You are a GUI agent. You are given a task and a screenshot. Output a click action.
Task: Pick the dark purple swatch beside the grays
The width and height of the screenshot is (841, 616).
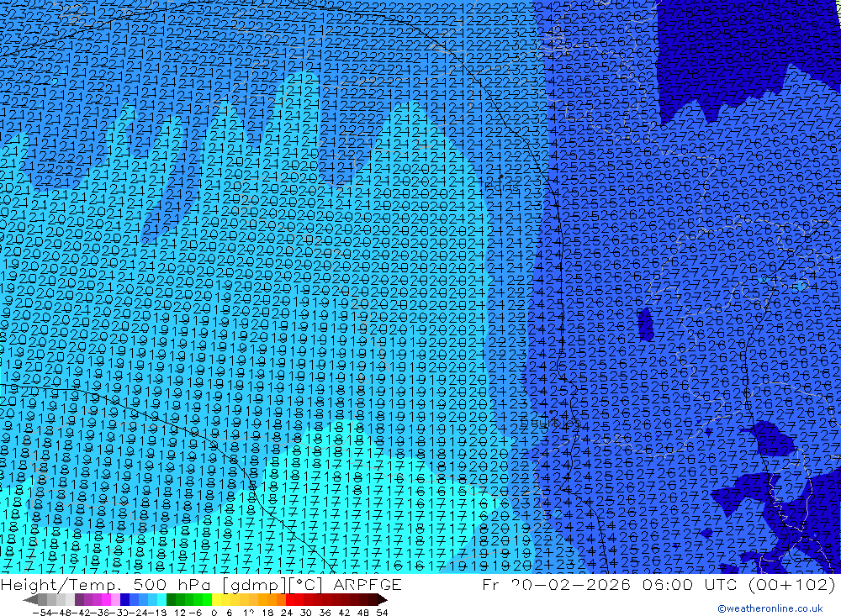[79, 600]
